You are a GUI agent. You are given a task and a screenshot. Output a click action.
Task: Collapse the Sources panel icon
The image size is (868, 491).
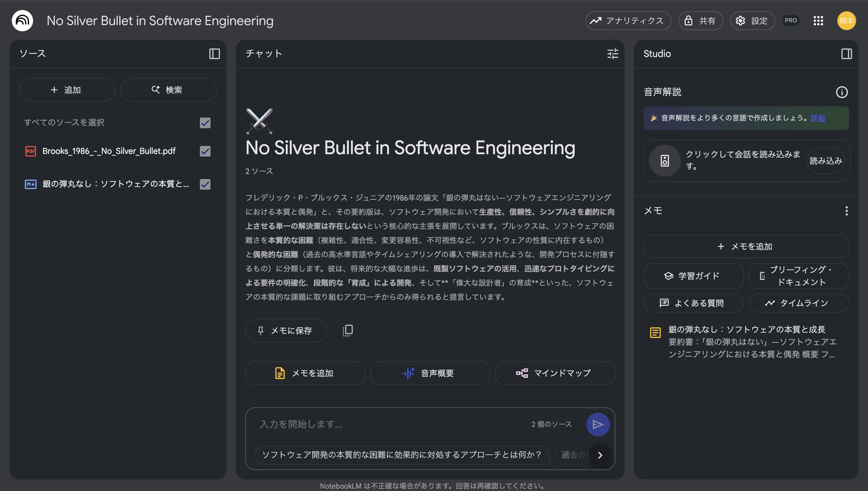[214, 53]
